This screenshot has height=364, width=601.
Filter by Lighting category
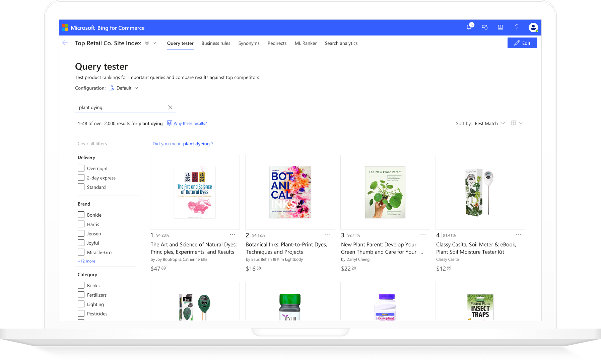click(81, 304)
